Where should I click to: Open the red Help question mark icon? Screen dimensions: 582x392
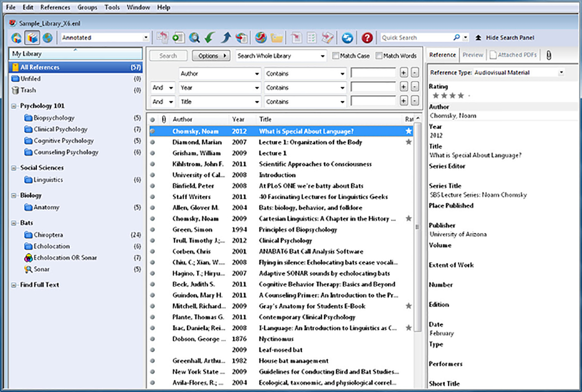pos(367,38)
